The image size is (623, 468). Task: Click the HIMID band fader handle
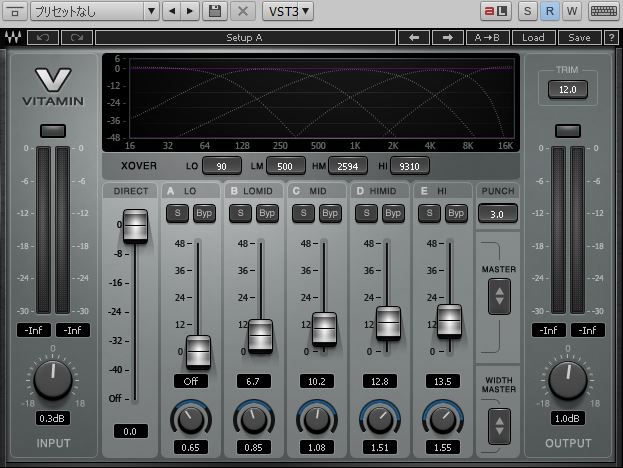388,323
